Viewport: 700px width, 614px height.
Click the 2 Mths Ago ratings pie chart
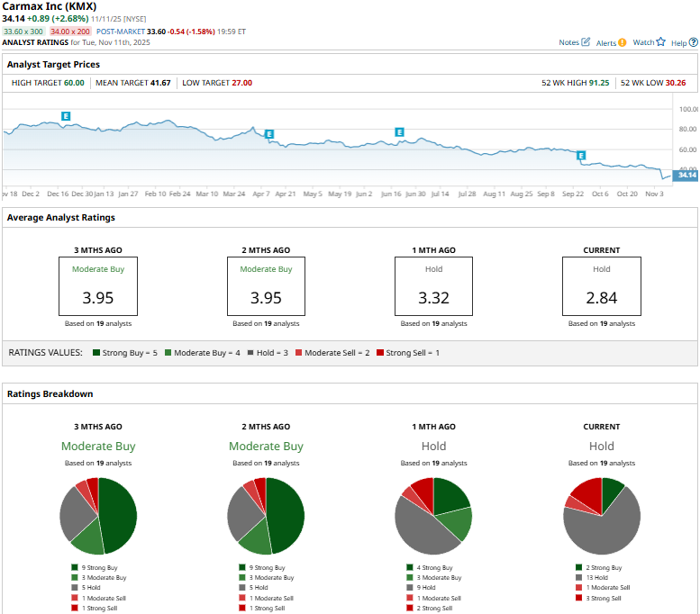tap(266, 516)
